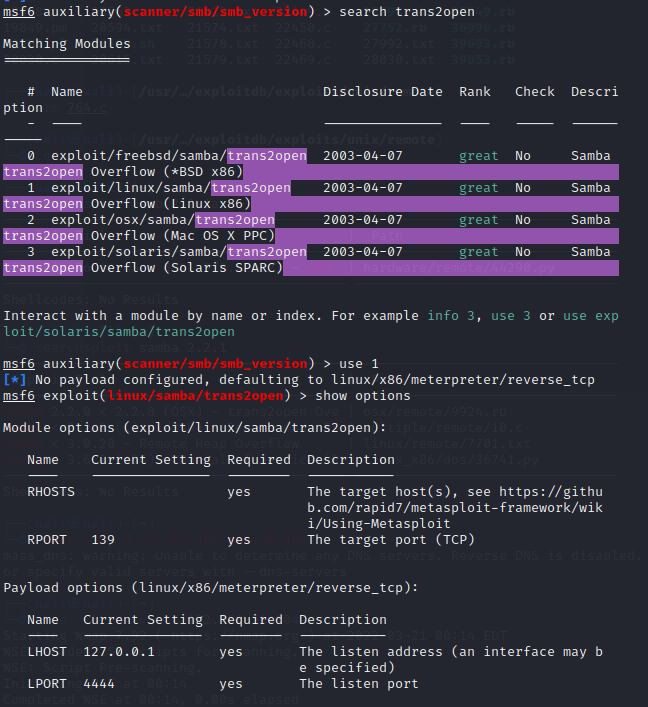Click the 'LHOST' option name
Viewport: 648px width, 707px height.
tap(47, 652)
